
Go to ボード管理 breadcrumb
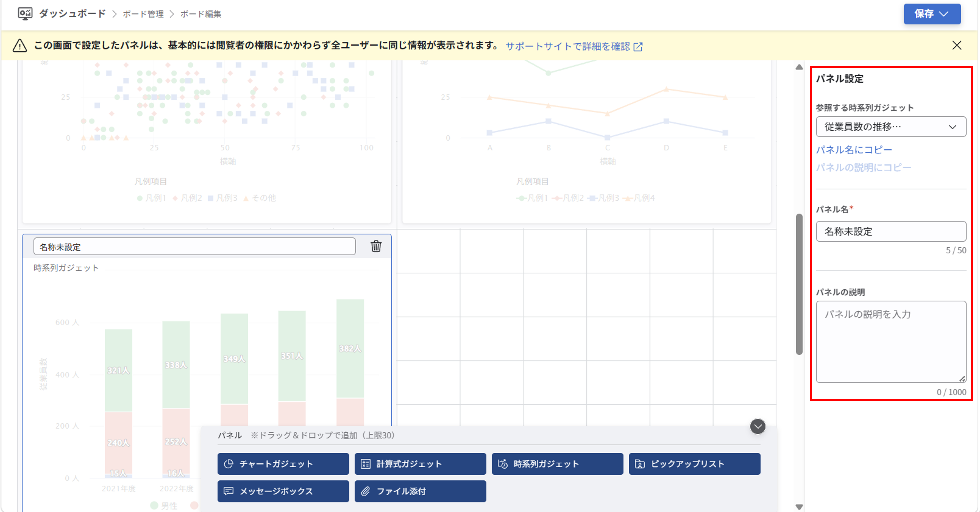point(143,14)
